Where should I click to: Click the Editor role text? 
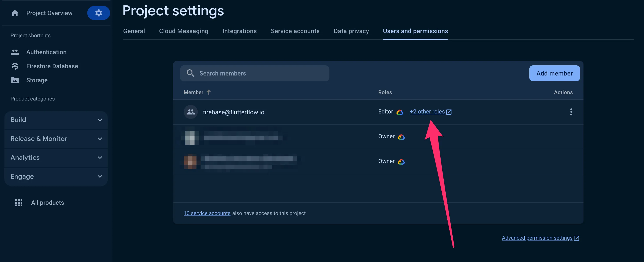point(385,112)
